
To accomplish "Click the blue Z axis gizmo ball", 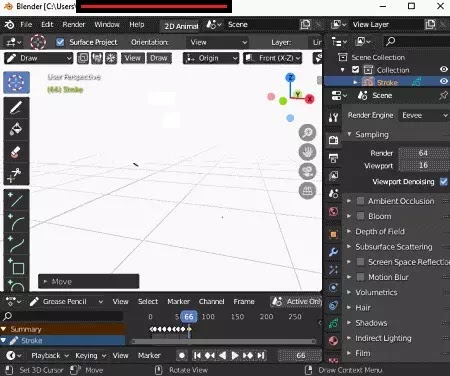I will [x=290, y=78].
